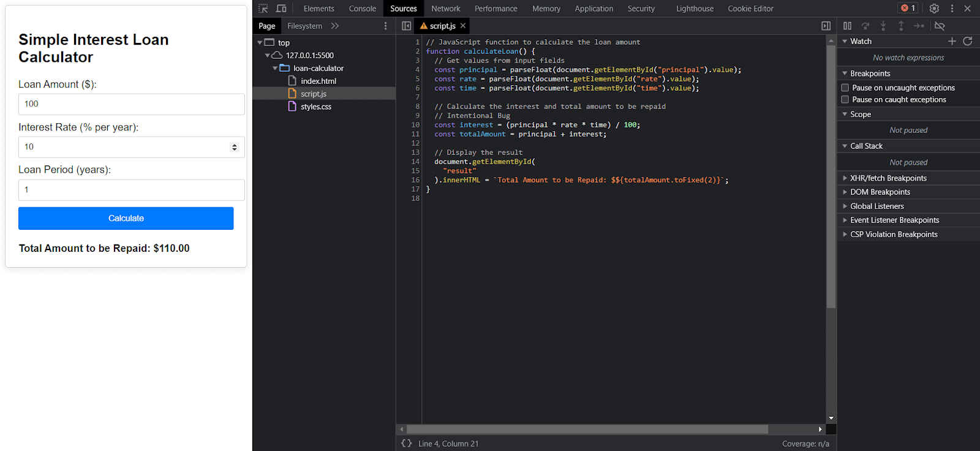
Task: Collapse the 127.0.0.1:5500 origin node
Action: pyautogui.click(x=267, y=55)
